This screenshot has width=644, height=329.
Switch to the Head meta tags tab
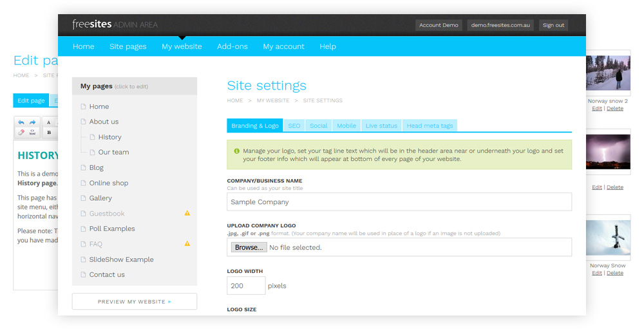430,126
